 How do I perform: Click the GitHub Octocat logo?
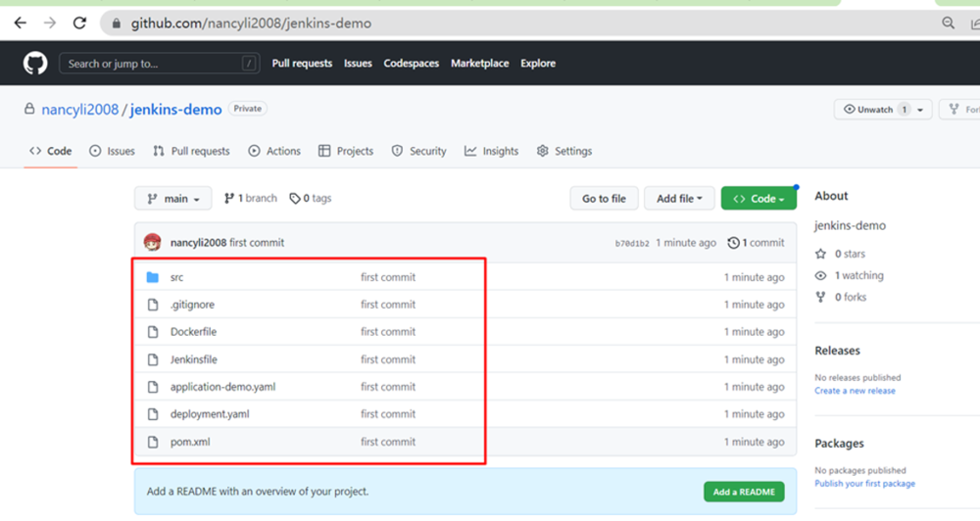35,64
